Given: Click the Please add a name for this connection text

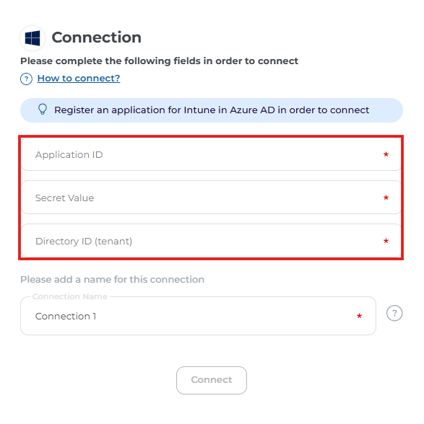Looking at the screenshot, I should (x=112, y=279).
